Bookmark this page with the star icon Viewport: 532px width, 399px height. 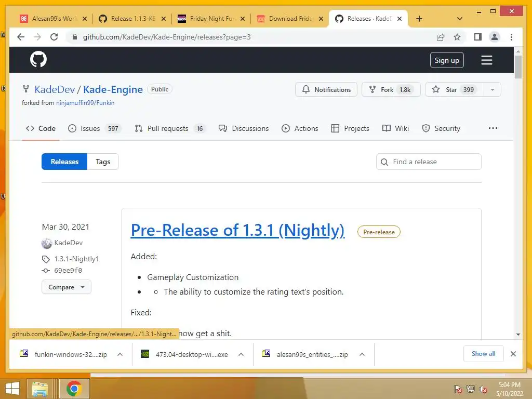pyautogui.click(x=457, y=37)
